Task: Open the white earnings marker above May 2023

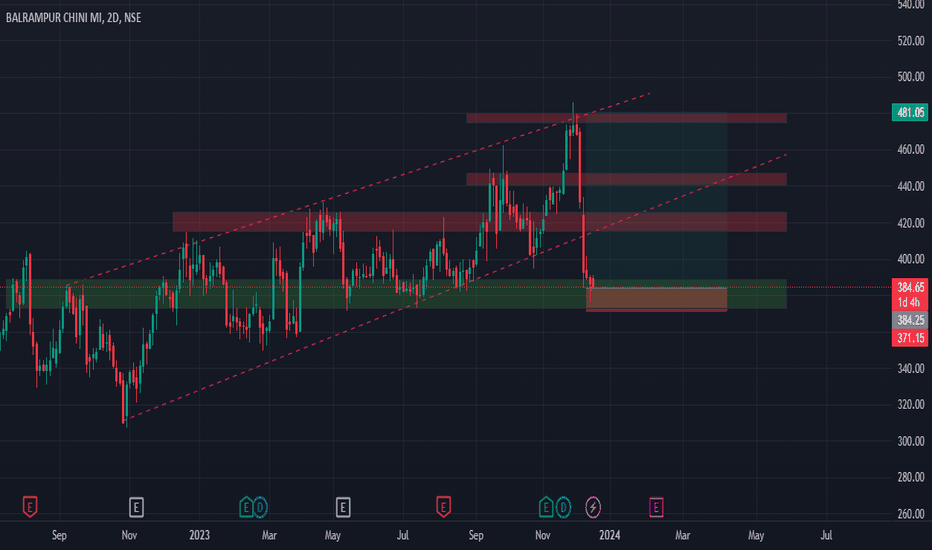Action: pyautogui.click(x=343, y=507)
